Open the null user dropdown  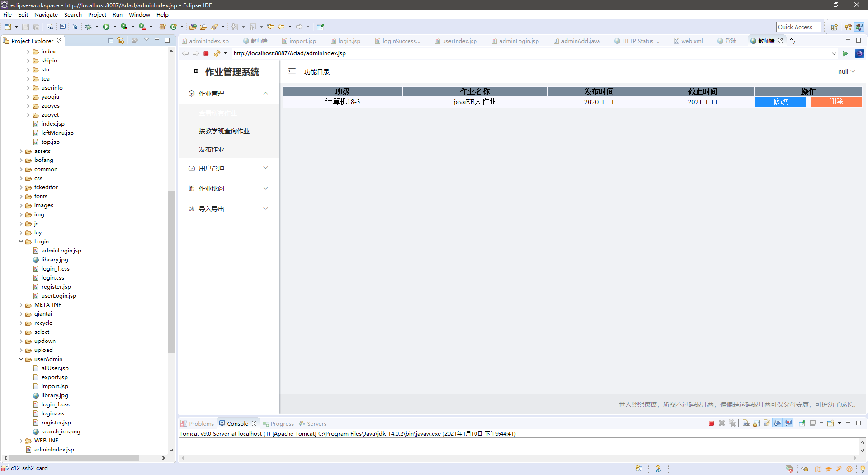[x=846, y=71]
